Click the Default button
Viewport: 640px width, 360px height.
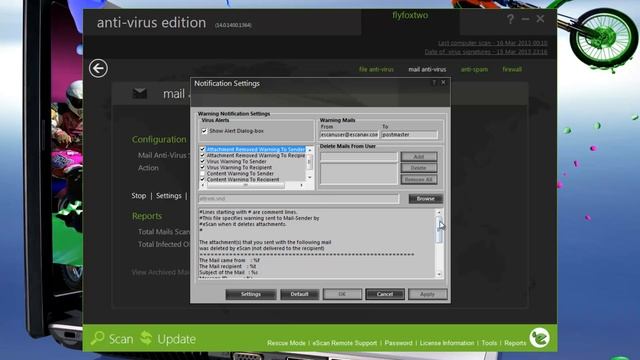coord(300,294)
